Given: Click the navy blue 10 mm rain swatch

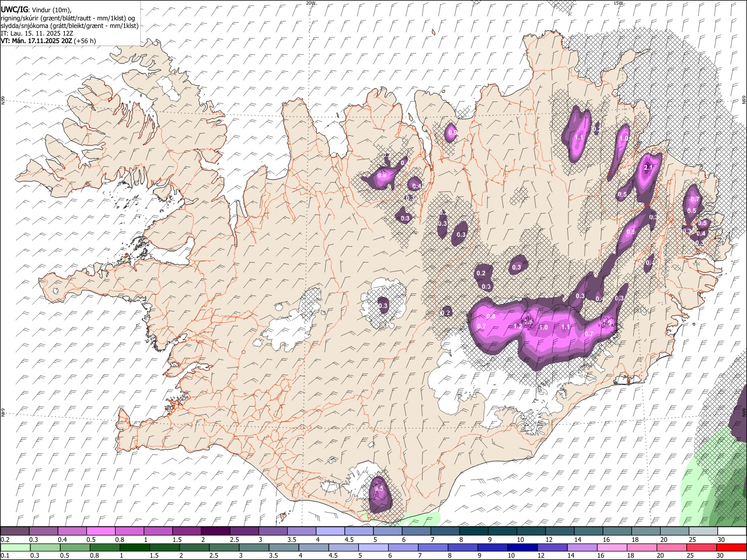Looking at the screenshot, I should click(x=522, y=547).
